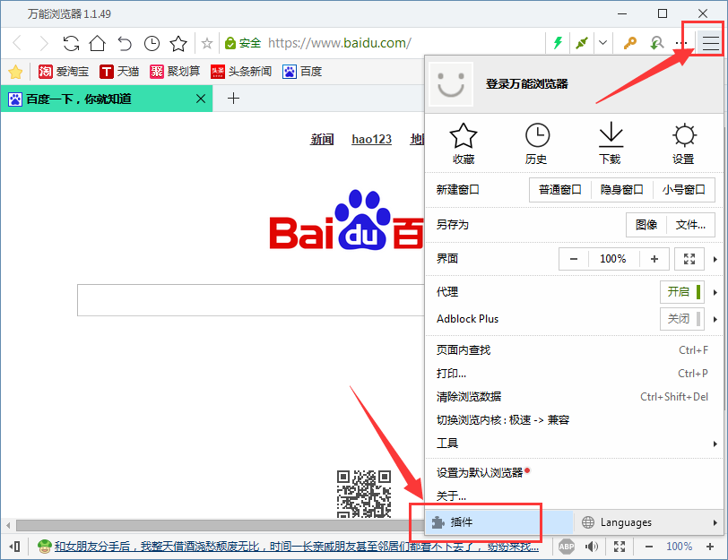Viewport: 728px width, 560px height.
Task: Open 下载 downloads in the menu
Action: [x=611, y=144]
